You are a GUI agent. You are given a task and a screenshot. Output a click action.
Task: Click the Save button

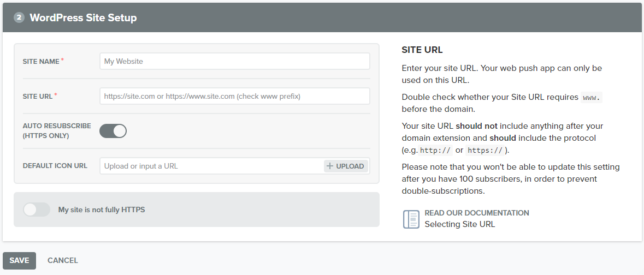tap(19, 261)
